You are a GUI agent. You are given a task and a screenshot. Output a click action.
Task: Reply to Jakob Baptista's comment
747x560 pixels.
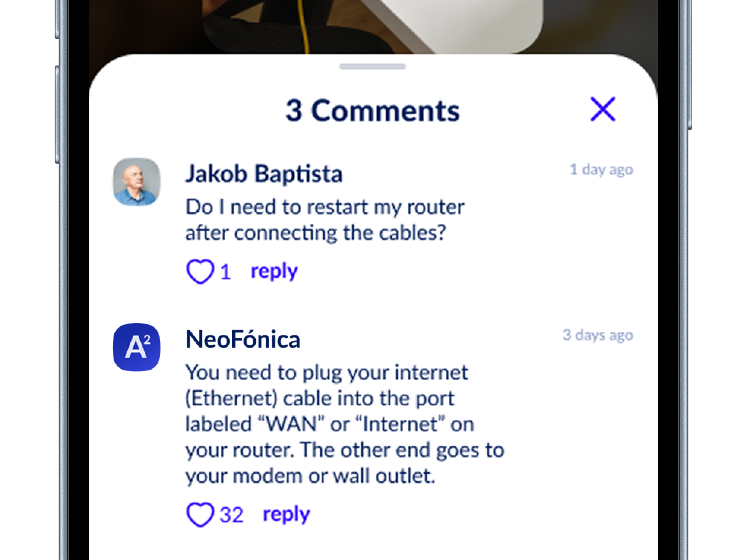274,271
